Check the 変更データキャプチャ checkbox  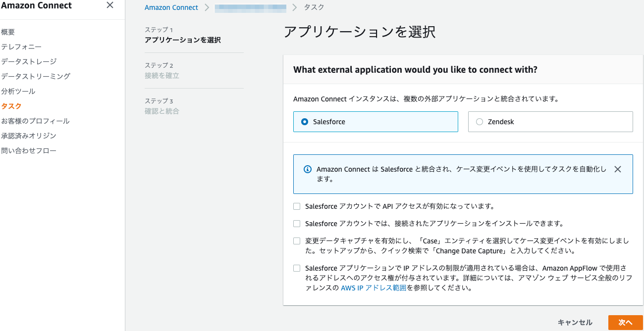tap(297, 241)
